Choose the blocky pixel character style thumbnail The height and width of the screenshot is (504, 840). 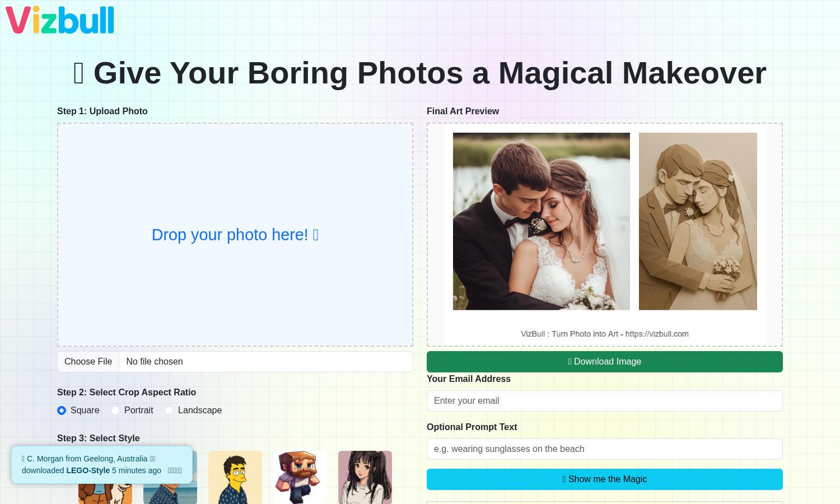click(x=300, y=477)
